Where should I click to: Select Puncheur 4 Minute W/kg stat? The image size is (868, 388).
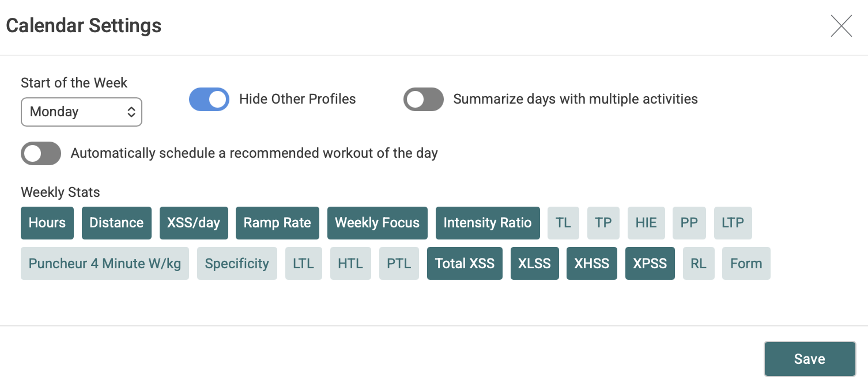pos(105,264)
